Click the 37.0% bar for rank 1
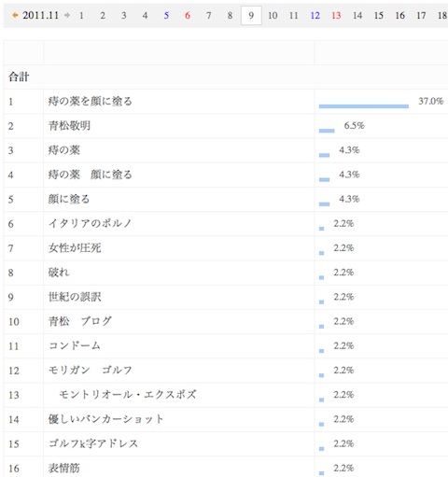 click(x=364, y=106)
